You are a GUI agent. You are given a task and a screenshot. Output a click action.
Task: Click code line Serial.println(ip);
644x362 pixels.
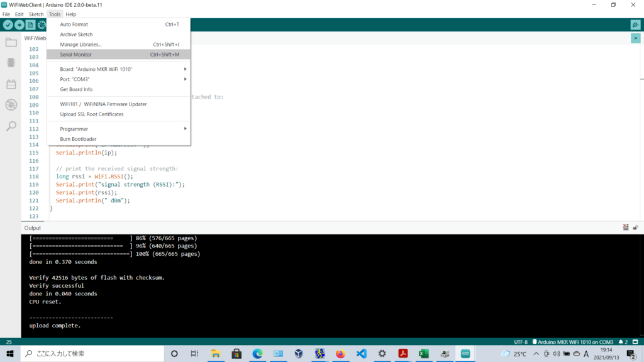point(86,153)
